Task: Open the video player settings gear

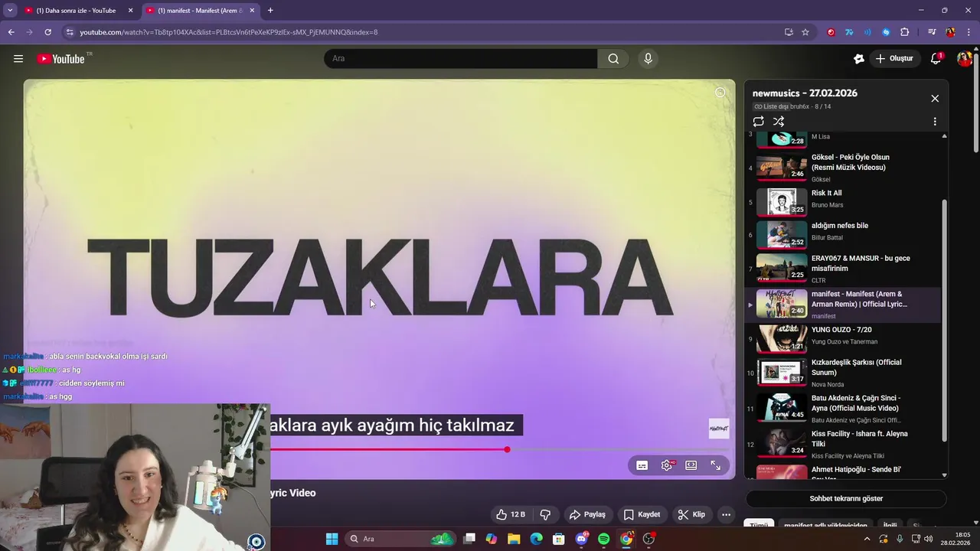Action: (x=667, y=465)
